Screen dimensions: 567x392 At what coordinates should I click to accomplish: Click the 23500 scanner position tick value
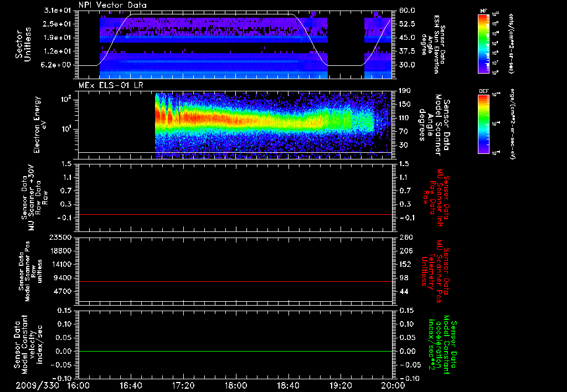click(x=60, y=238)
